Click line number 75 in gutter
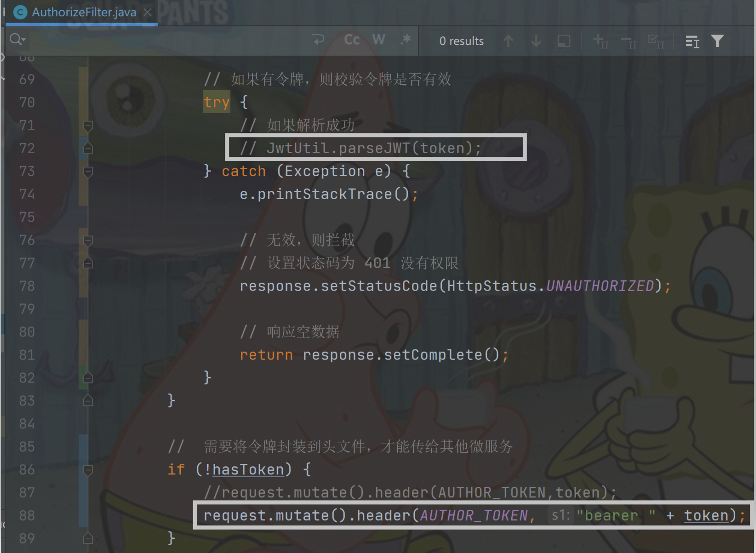Image resolution: width=756 pixels, height=553 pixels. coord(27,217)
